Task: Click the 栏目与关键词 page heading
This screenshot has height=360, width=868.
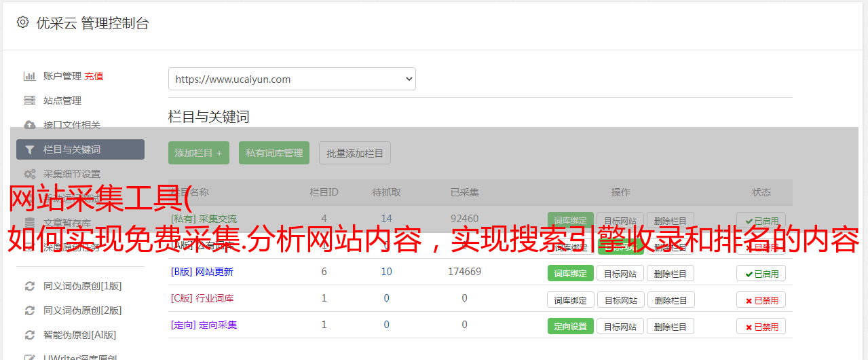Action: 209,117
